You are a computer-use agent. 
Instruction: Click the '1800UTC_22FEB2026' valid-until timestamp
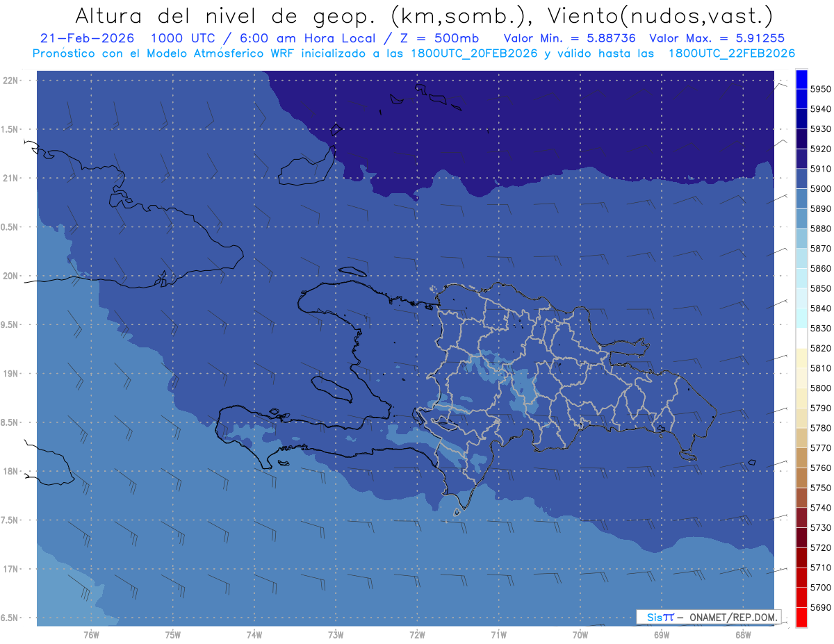click(731, 53)
